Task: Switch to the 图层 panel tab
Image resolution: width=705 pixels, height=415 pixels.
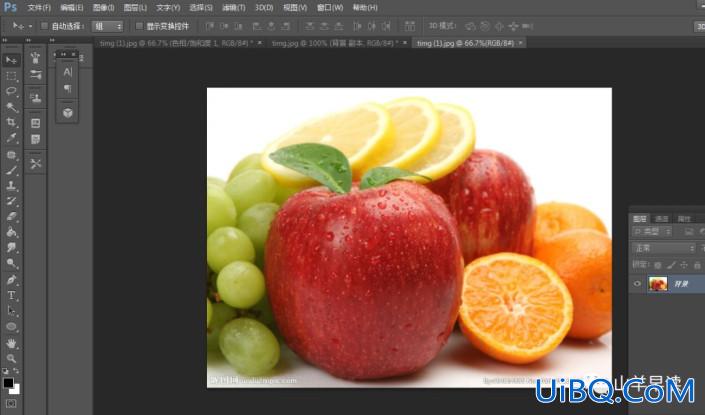Action: pos(639,219)
